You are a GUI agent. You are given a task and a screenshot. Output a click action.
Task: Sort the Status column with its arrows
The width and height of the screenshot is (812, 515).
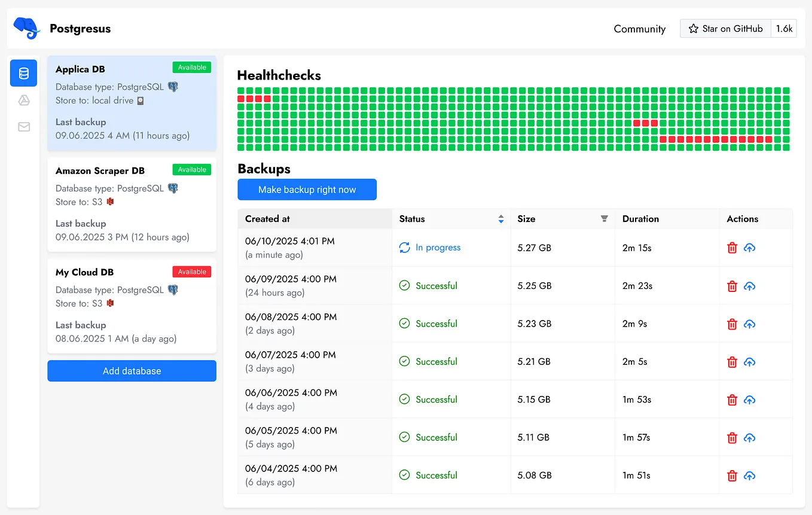[501, 219]
